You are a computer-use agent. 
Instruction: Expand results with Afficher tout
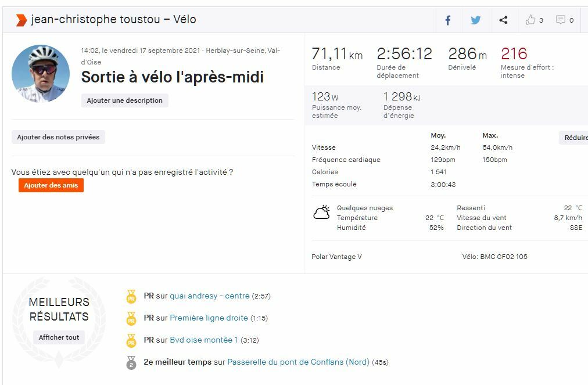tap(59, 337)
